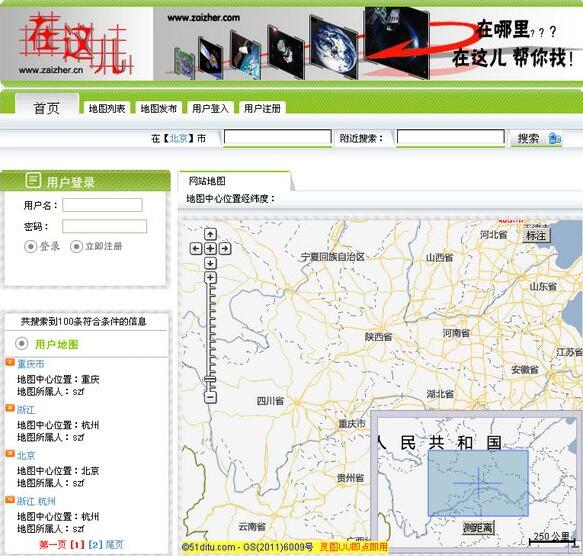This screenshot has height=556, width=583.
Task: Click the map icon beside 搜索
Action: [x=555, y=138]
